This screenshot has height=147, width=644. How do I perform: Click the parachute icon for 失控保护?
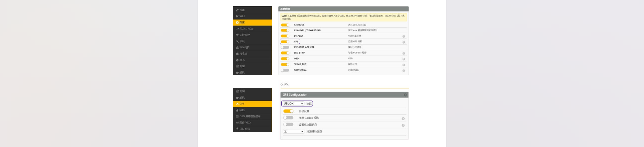click(237, 35)
